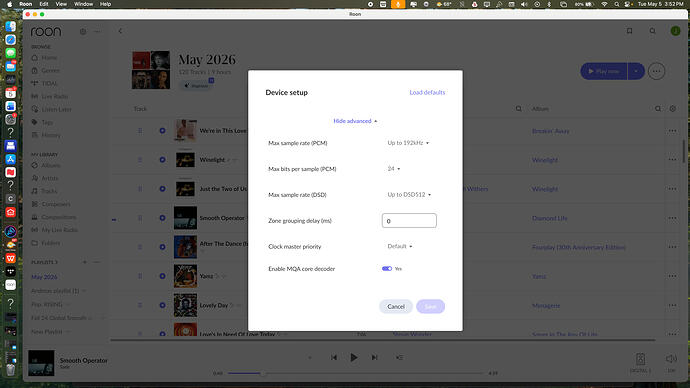Click the play button in transport bar

(x=354, y=358)
